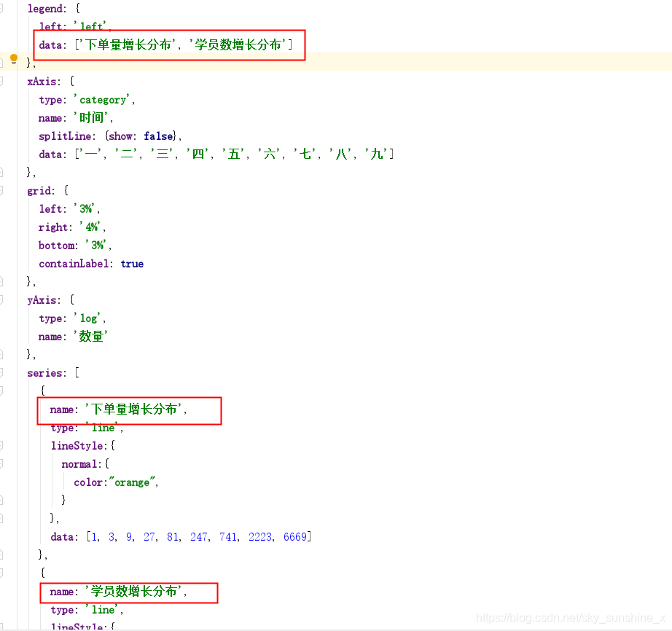Click the xAxis name value '时间'

(x=91, y=118)
